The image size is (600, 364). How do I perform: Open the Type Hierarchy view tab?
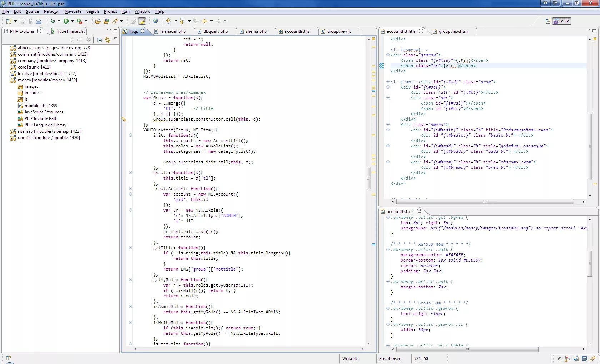[x=68, y=31]
